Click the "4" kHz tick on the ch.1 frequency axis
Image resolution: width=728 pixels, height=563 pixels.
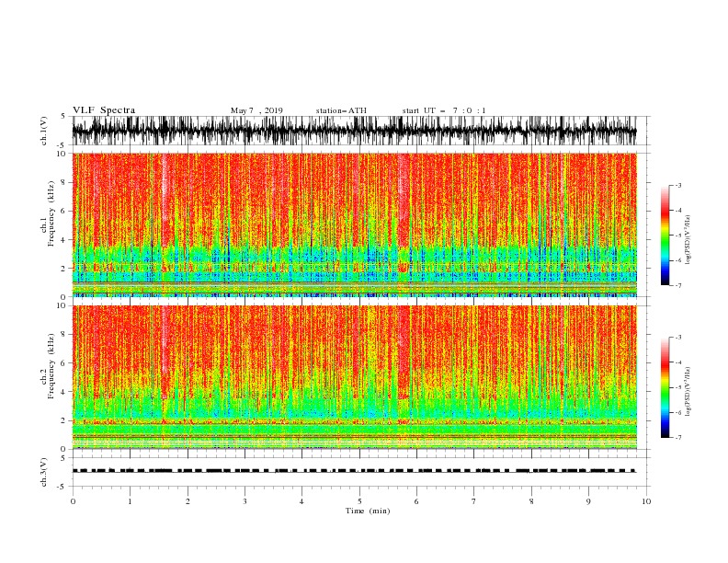tap(65, 240)
